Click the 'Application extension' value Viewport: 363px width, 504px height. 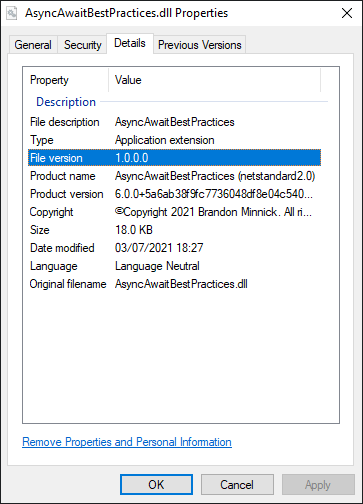point(165,140)
